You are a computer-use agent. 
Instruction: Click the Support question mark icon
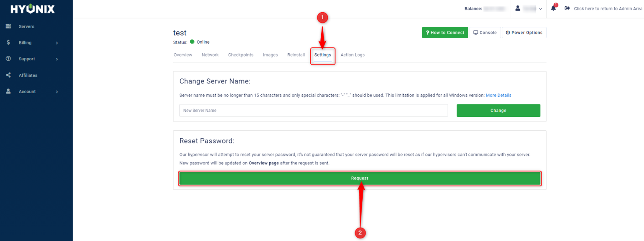click(8, 59)
